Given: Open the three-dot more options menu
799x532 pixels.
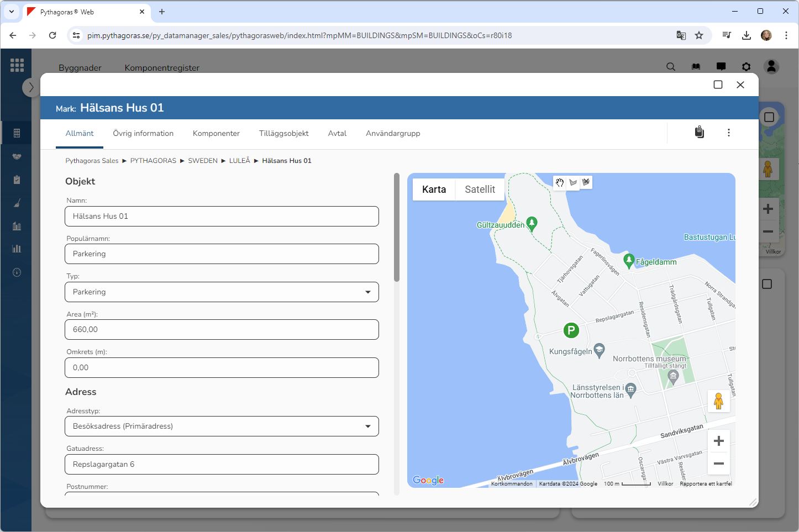Looking at the screenshot, I should [729, 133].
